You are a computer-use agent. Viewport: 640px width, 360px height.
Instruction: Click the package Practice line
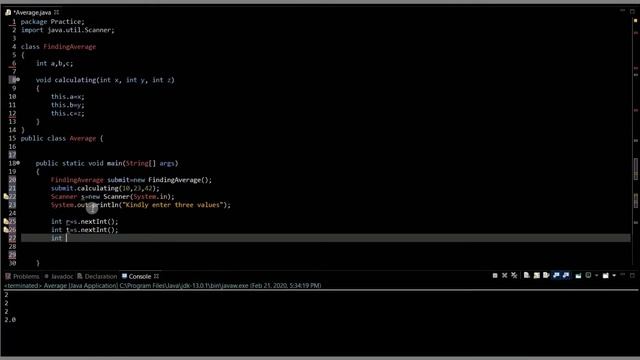coord(53,22)
